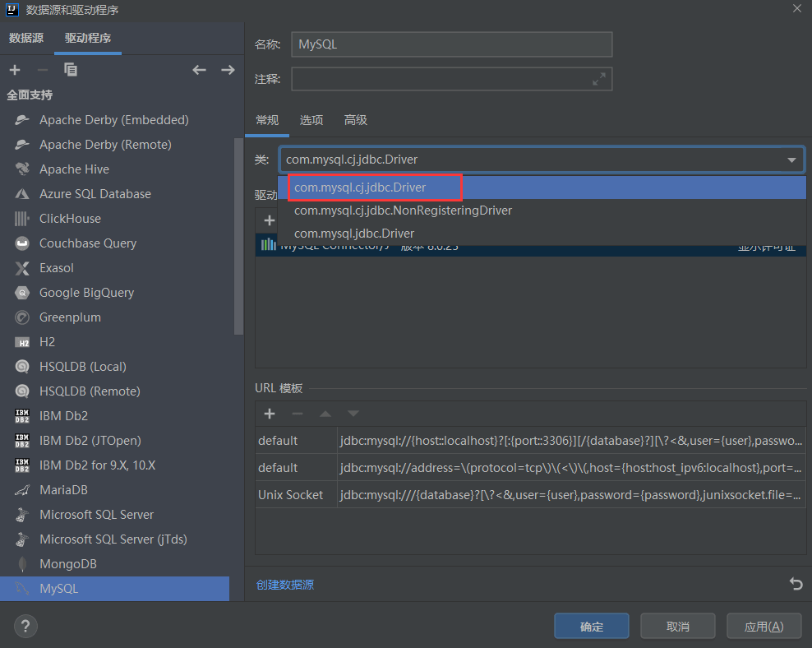Open the 类 class dropdown

(x=791, y=160)
